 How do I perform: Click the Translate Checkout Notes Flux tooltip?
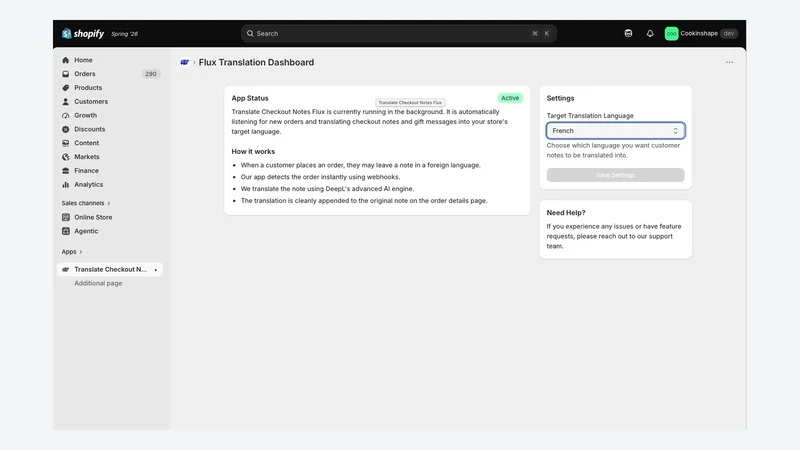click(x=410, y=103)
